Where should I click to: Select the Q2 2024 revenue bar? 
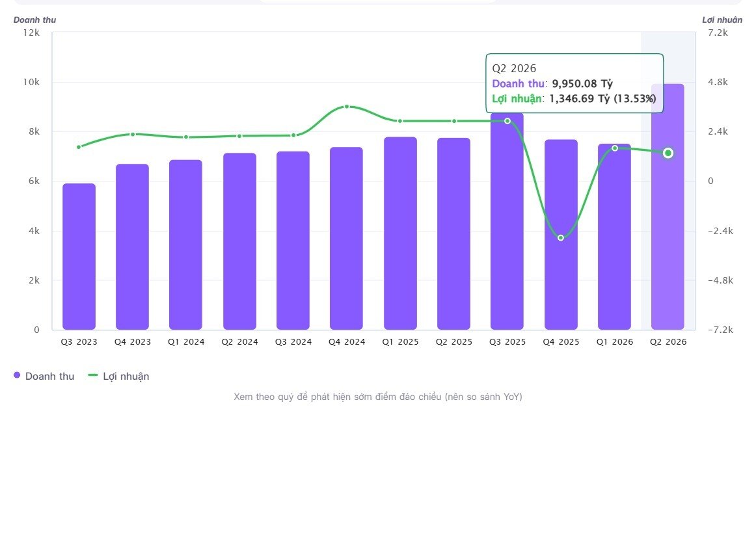coord(239,241)
